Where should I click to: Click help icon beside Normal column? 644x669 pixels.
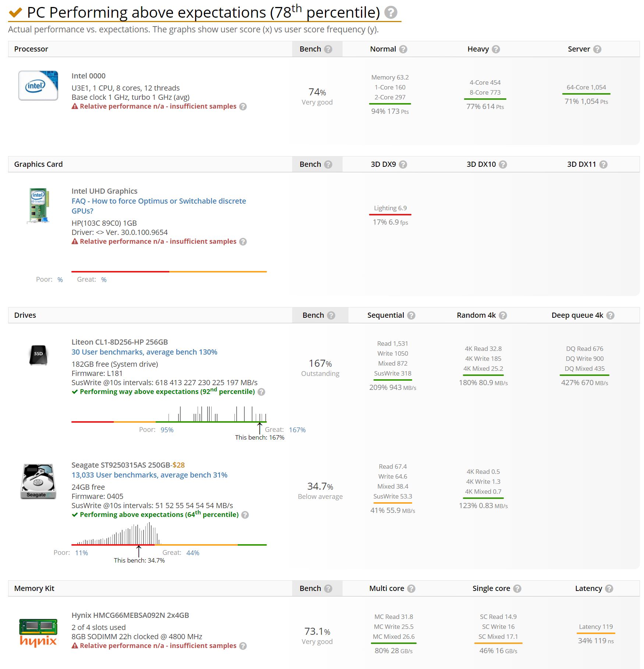403,49
